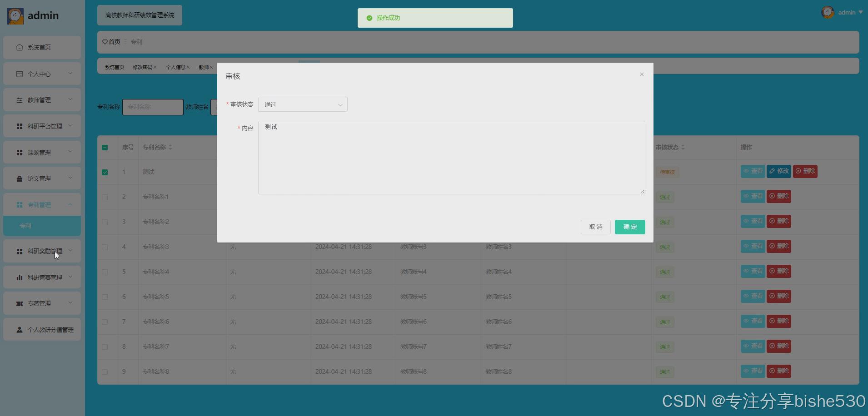Click the home icon beside 系统首页
The height and width of the screenshot is (416, 868).
19,47
